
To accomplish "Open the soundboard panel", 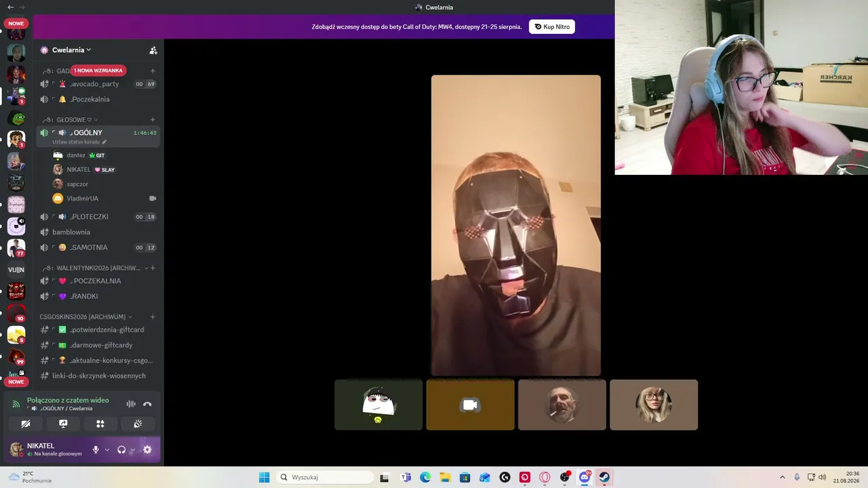I will coord(138,424).
